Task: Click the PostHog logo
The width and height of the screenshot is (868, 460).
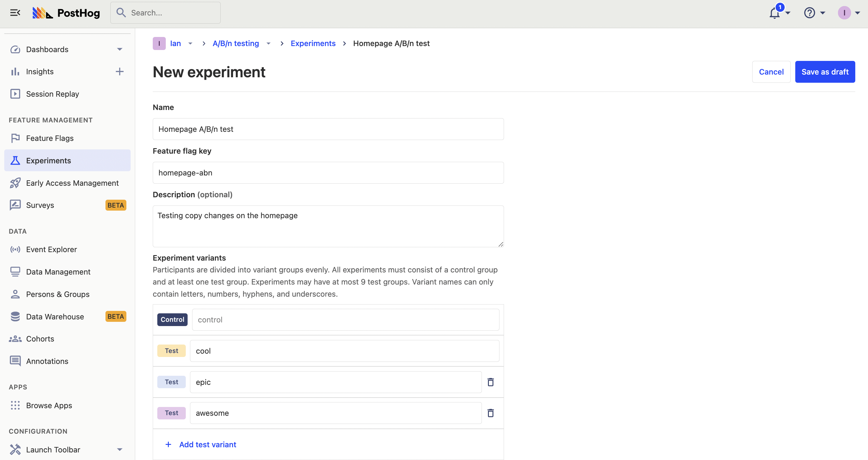Action: pos(66,13)
